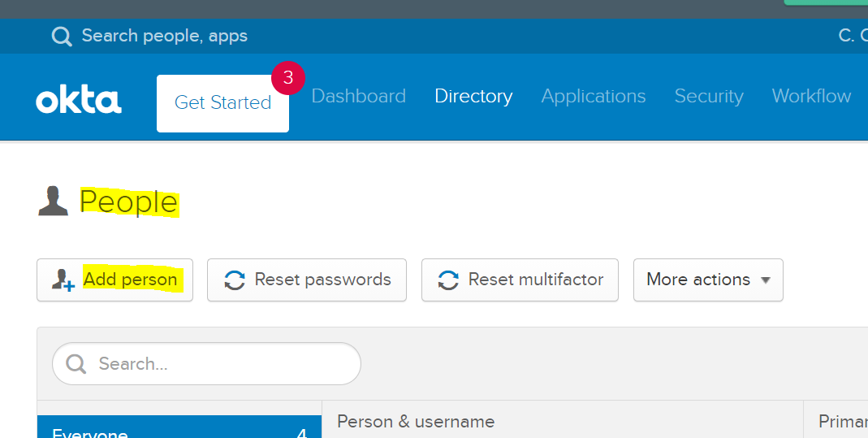Click the Person & username column header
This screenshot has height=438, width=868.
[x=416, y=422]
